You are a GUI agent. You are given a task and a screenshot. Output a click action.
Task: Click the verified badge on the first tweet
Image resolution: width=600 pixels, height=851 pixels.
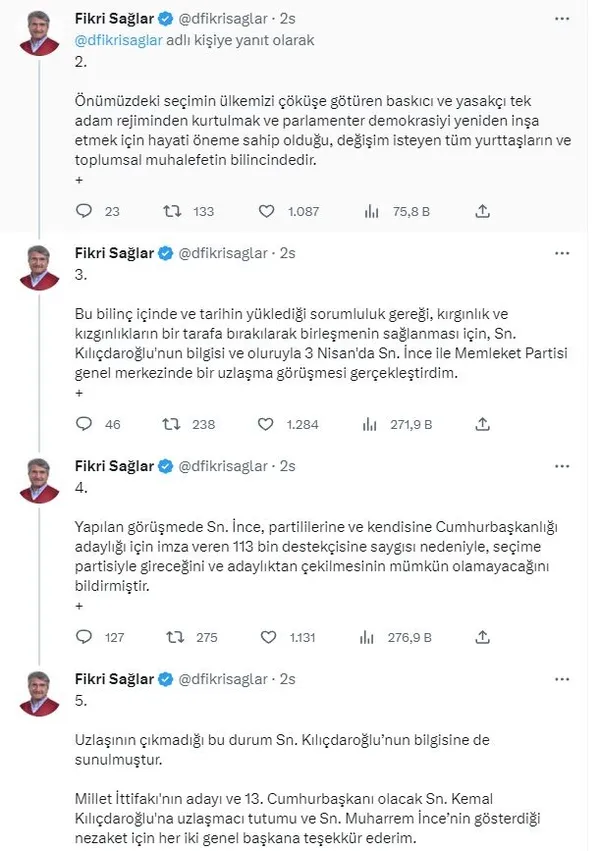point(163,16)
